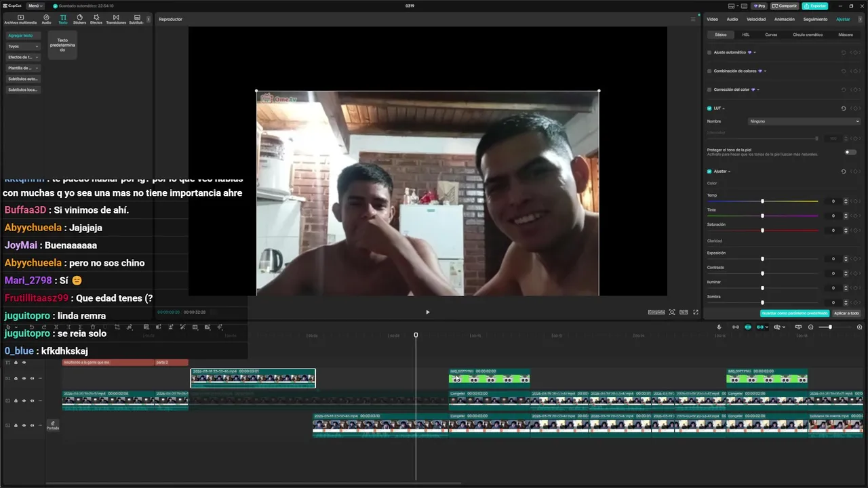Image resolution: width=868 pixels, height=488 pixels.
Task: Mute the top video track
Action: click(x=32, y=378)
